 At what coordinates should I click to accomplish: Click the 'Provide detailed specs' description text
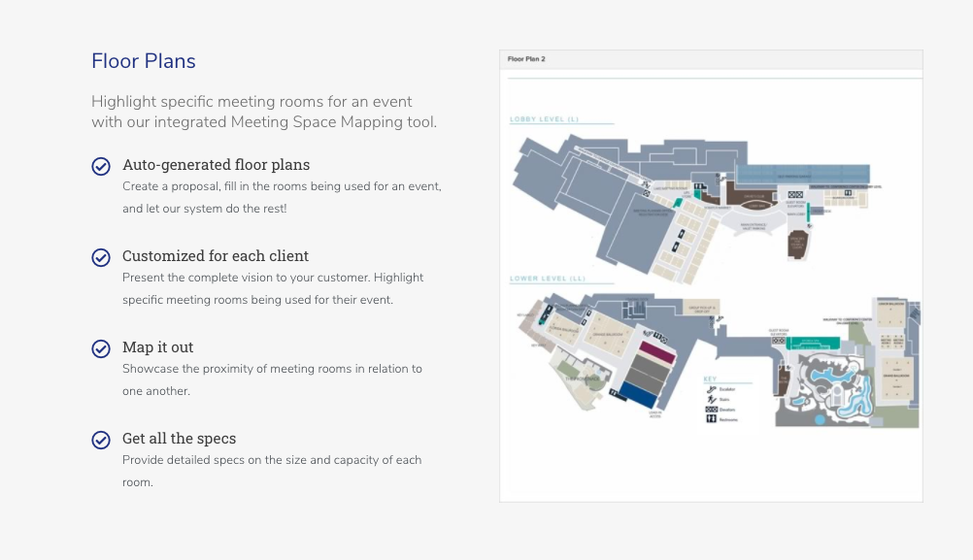pyautogui.click(x=272, y=471)
